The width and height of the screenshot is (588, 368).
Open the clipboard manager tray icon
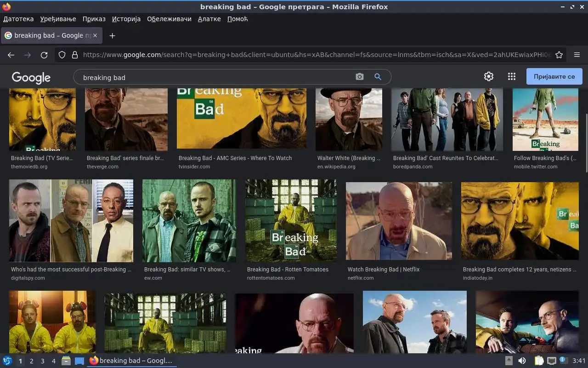(x=539, y=361)
